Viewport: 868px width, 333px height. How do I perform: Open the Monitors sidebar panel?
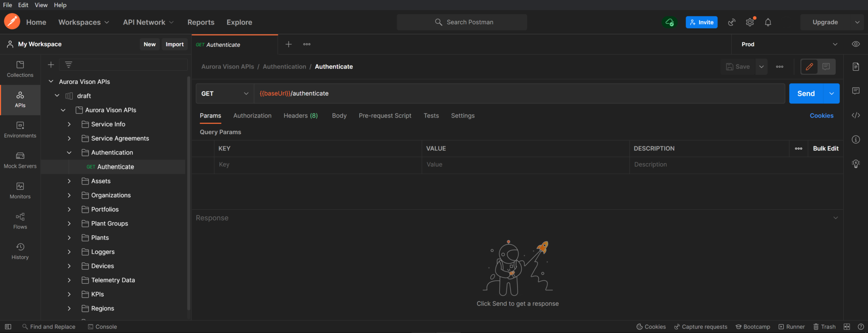[20, 191]
